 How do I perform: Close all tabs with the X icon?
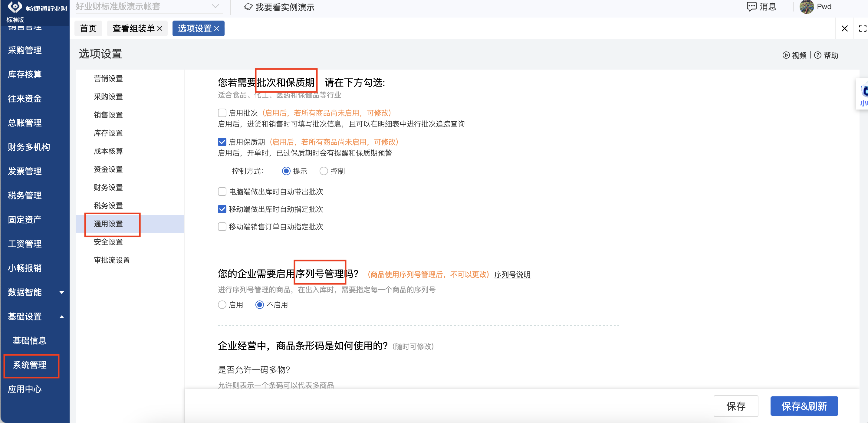coord(844,29)
